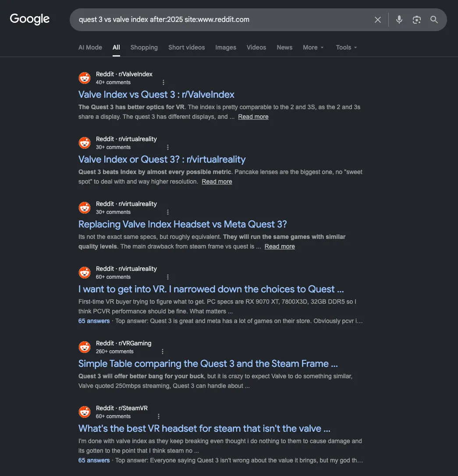458x476 pixels.
Task: Open the News tab
Action: pos(284,47)
